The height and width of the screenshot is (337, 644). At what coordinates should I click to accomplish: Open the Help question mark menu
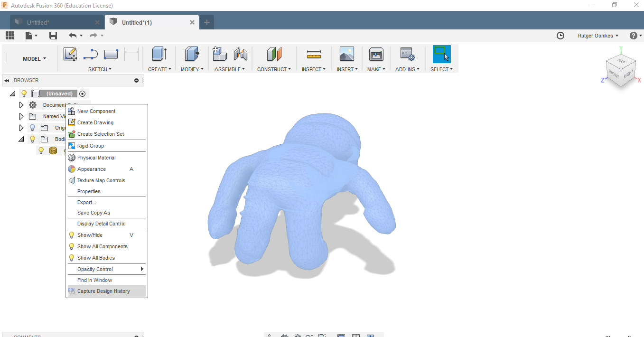click(x=635, y=36)
